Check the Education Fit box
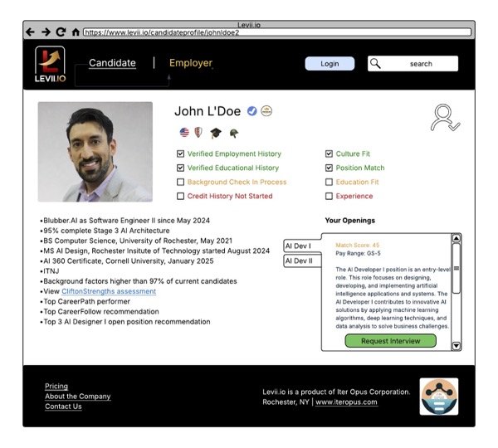The height and width of the screenshot is (448, 498). [329, 182]
